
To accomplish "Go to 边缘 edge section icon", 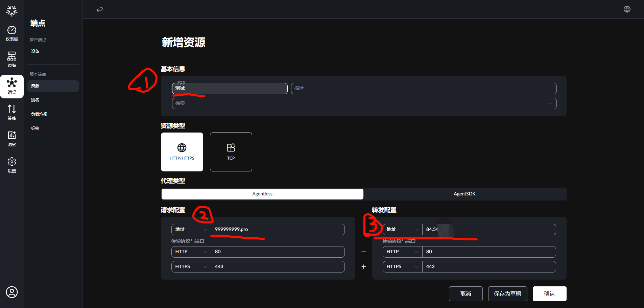I will click(12, 56).
